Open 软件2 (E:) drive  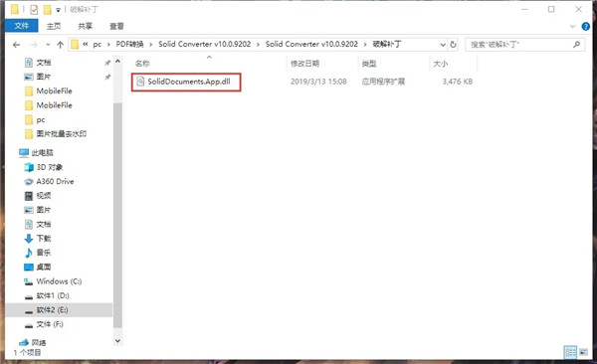[52, 310]
